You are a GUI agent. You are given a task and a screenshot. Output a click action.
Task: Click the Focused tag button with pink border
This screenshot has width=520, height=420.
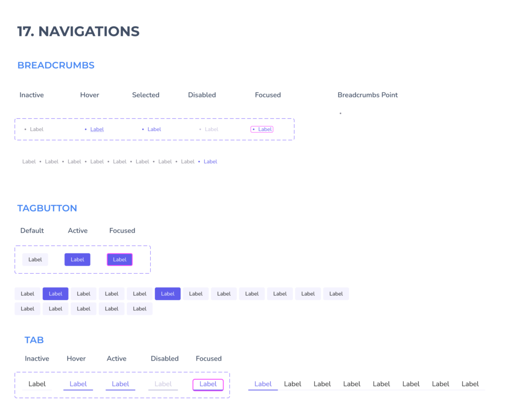119,260
